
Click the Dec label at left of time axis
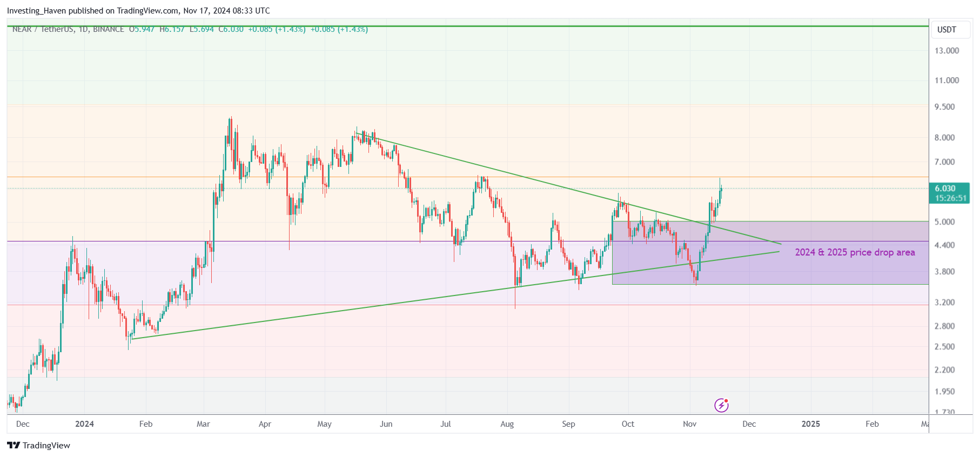point(23,424)
